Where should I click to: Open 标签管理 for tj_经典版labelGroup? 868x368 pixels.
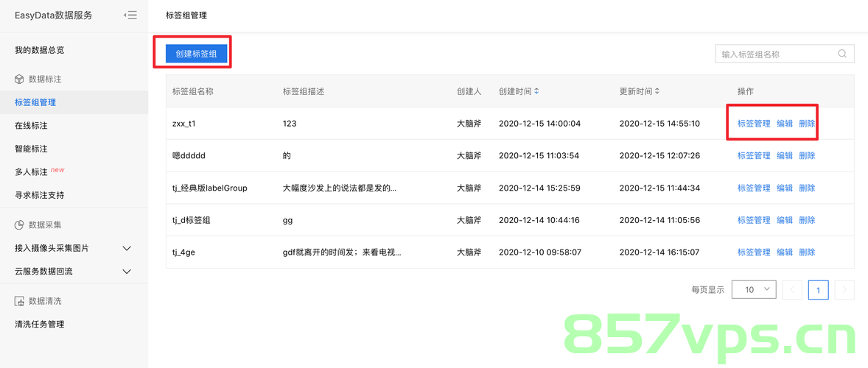pyautogui.click(x=753, y=188)
